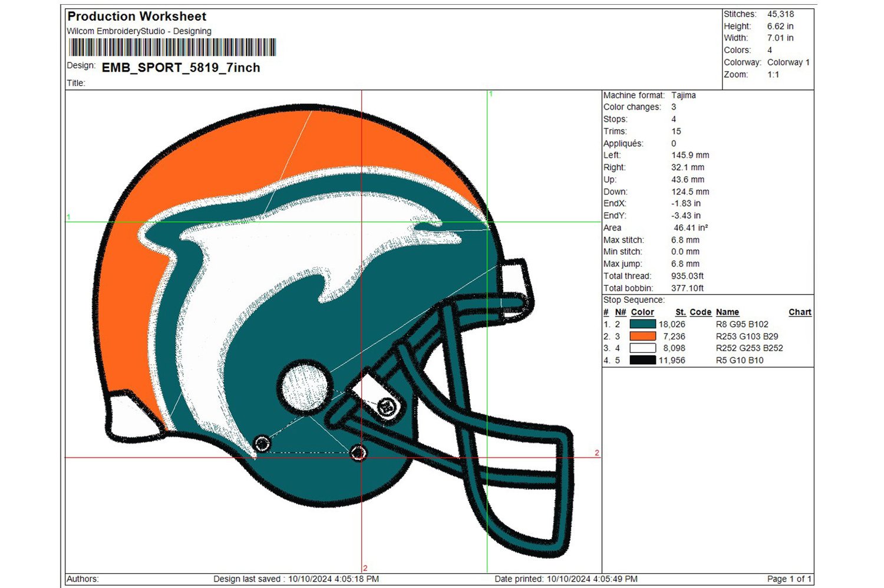Select the right extent value '32.1 mm'

coord(688,167)
